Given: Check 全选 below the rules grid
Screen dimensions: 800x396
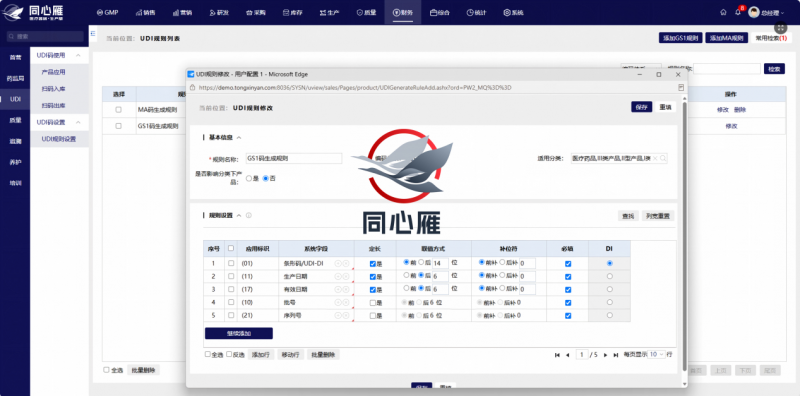Looking at the screenshot, I should 208,354.
